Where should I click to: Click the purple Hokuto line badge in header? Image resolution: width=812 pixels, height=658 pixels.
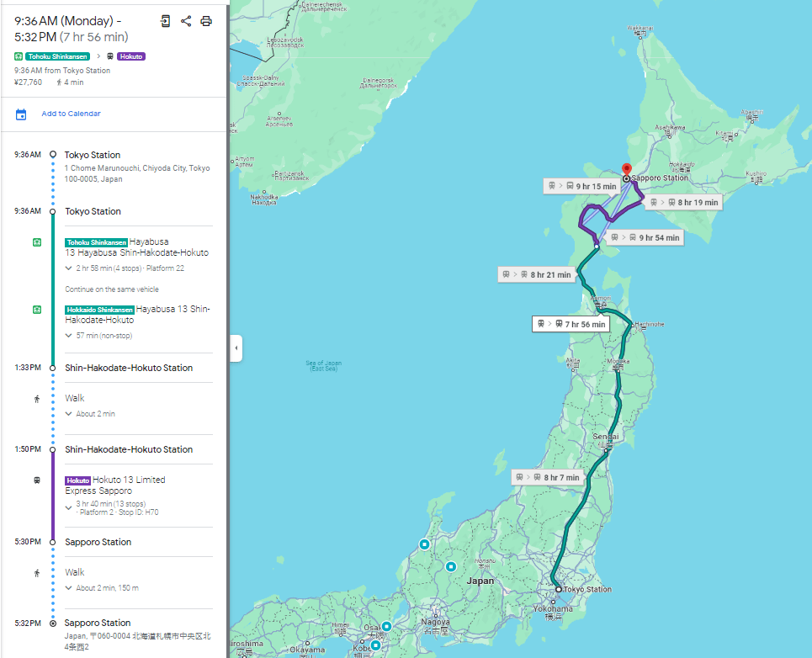click(131, 56)
